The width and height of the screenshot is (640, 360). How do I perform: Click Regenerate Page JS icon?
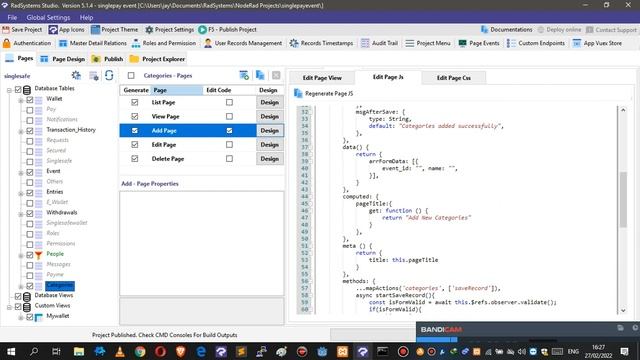click(x=298, y=93)
